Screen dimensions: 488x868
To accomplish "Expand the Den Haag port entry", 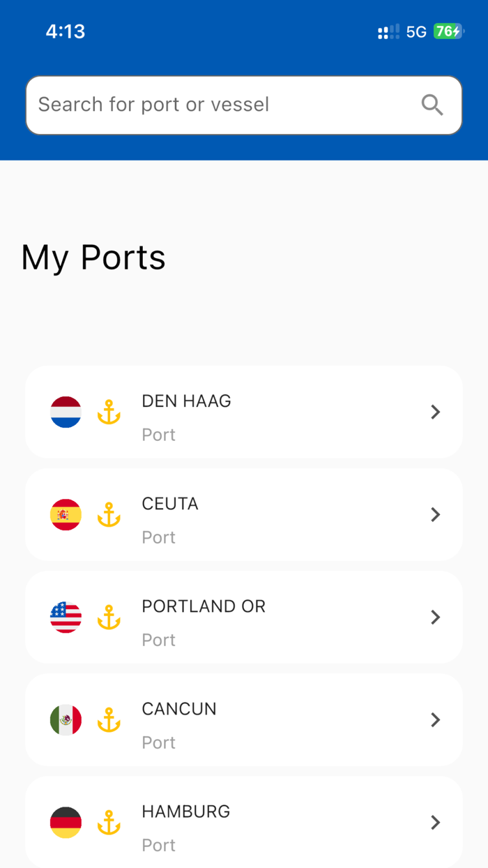I will [x=436, y=412].
